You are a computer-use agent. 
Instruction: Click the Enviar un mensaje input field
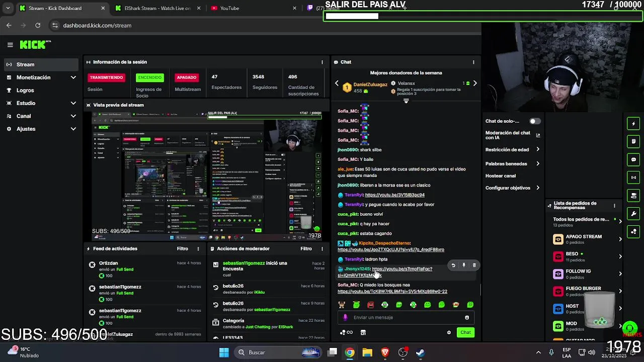click(405, 317)
